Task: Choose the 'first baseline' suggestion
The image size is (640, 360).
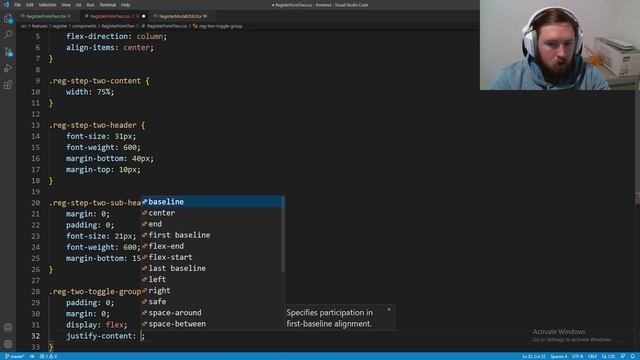Action: (212, 235)
